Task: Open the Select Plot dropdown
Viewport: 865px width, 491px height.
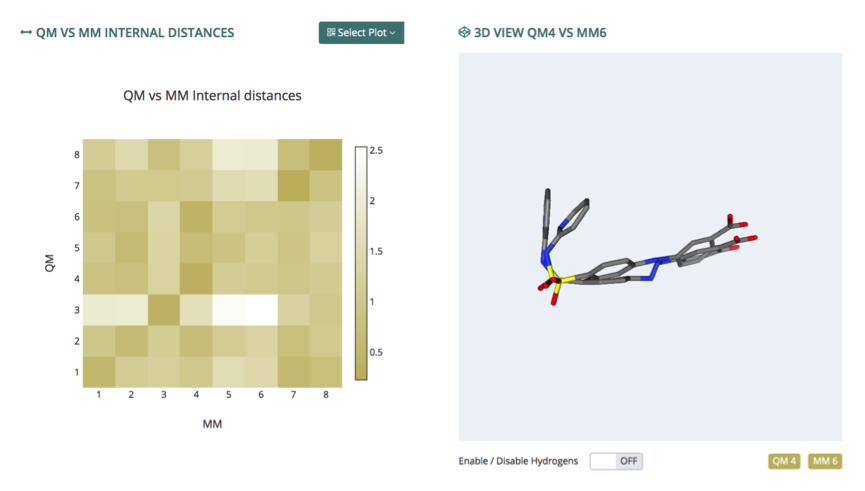Action: tap(361, 33)
